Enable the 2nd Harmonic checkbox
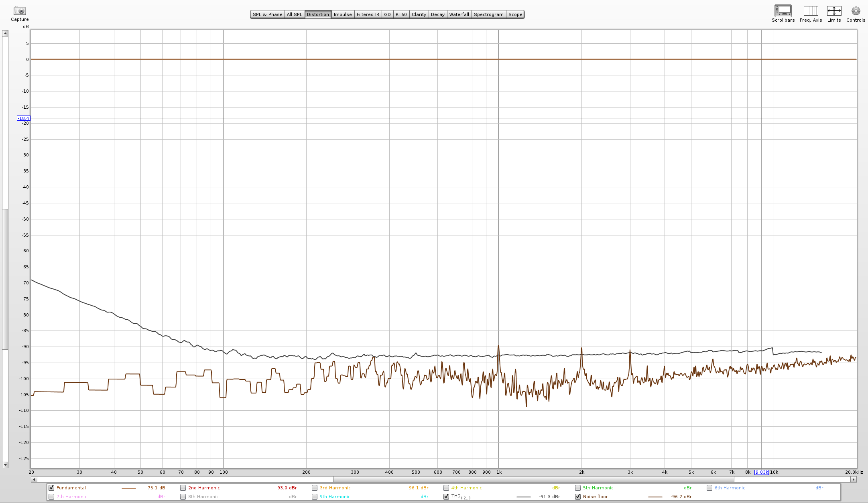Viewport: 868px width, 503px height. pyautogui.click(x=183, y=488)
